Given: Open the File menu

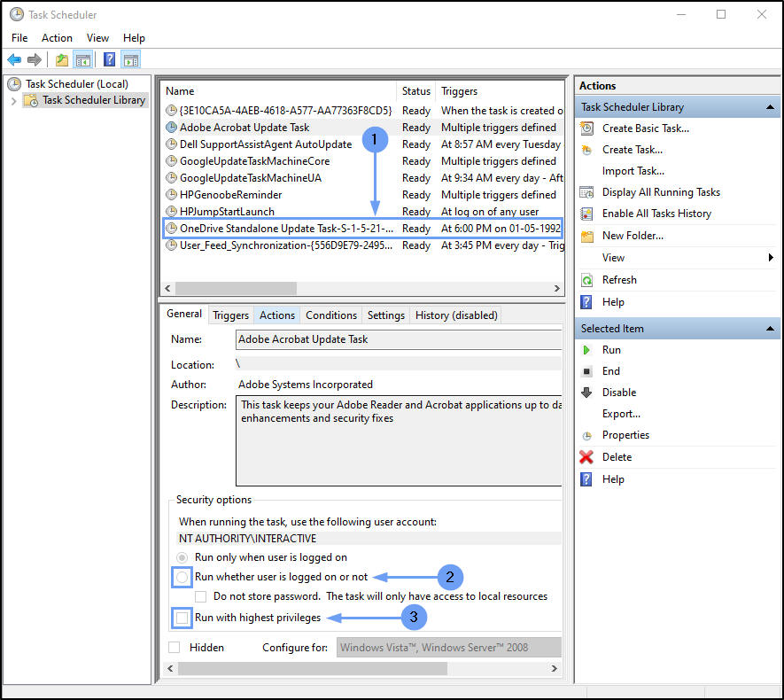Looking at the screenshot, I should pos(19,38).
